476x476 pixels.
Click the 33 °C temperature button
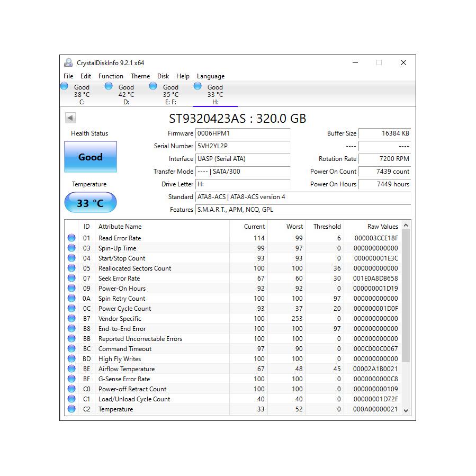(91, 203)
